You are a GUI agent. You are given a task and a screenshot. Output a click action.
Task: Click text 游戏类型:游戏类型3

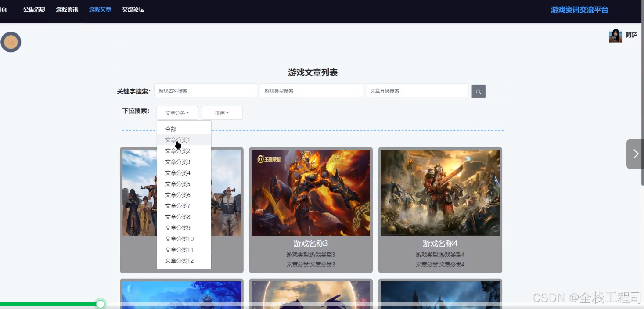pos(311,255)
